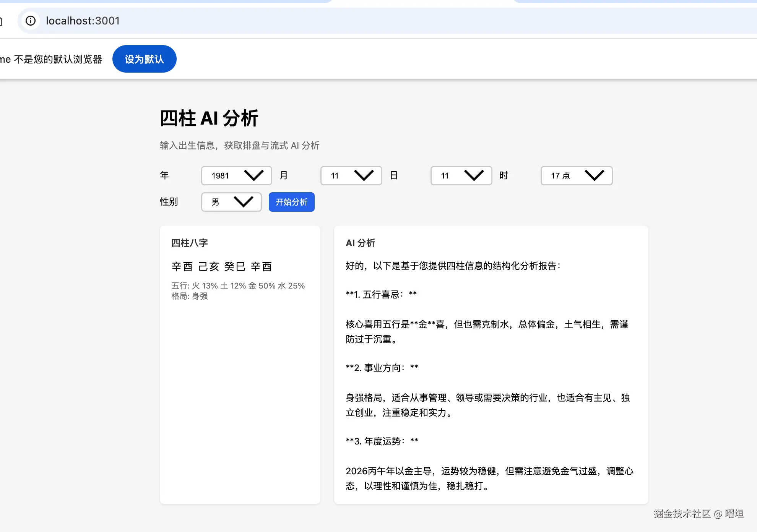The image size is (757, 532).
Task: Click the AI 分析 panel heading
Action: [x=360, y=243]
